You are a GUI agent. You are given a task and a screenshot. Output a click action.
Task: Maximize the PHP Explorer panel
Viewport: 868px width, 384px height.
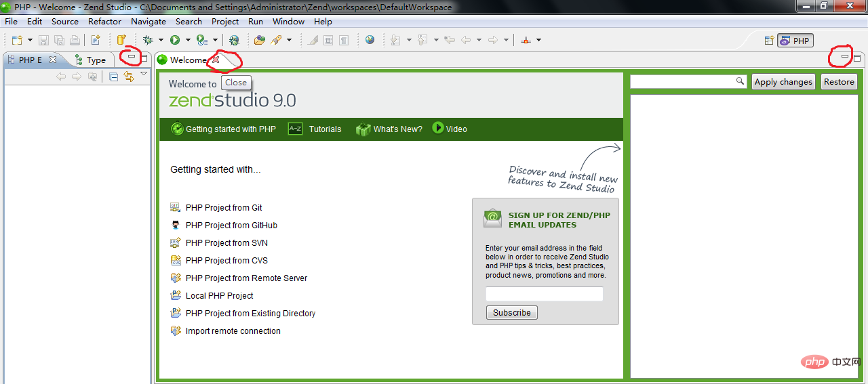click(144, 58)
